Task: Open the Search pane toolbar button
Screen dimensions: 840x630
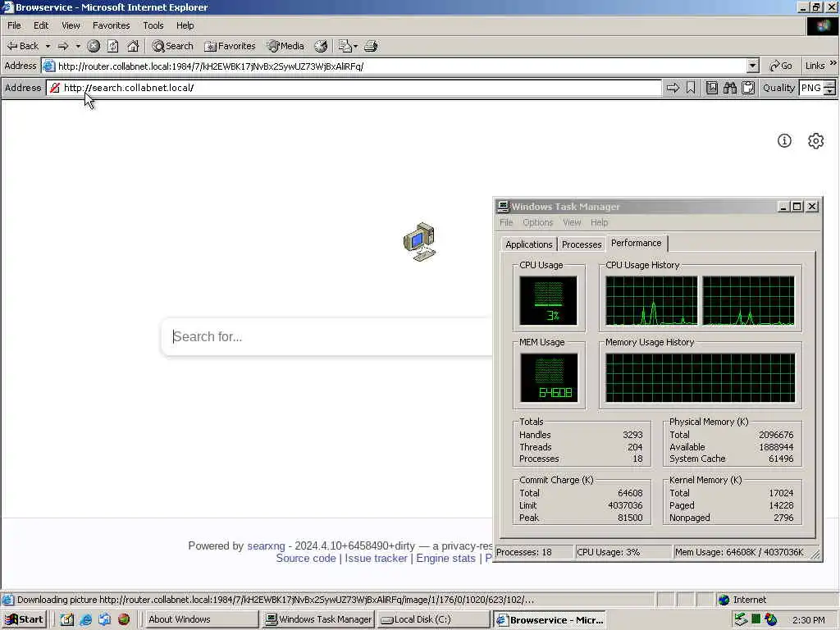Action: tap(172, 46)
